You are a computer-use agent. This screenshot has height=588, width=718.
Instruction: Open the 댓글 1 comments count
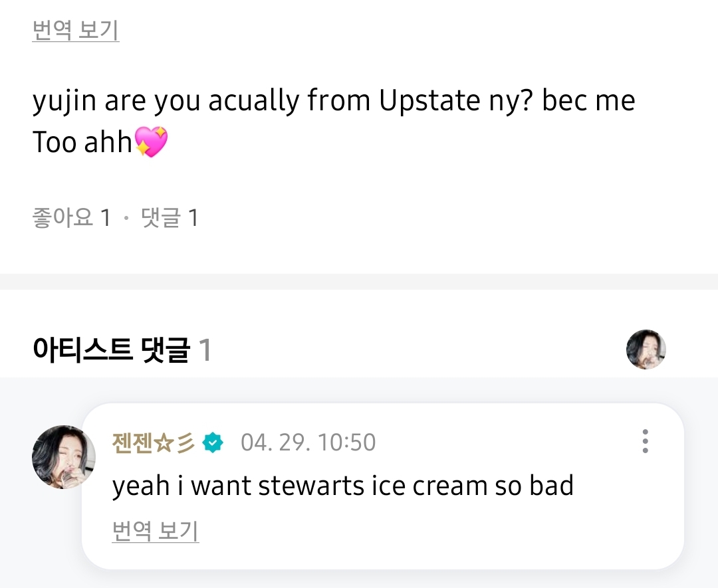pyautogui.click(x=170, y=218)
